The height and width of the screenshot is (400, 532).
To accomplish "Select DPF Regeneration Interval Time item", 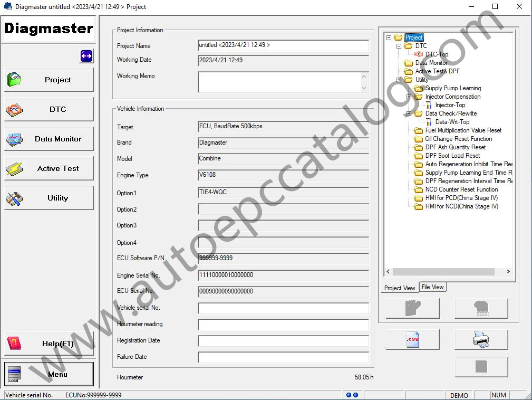I will (469, 182).
